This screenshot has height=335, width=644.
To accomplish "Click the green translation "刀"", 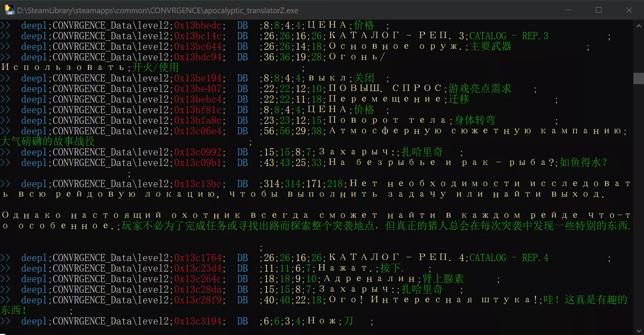I will [x=348, y=321].
